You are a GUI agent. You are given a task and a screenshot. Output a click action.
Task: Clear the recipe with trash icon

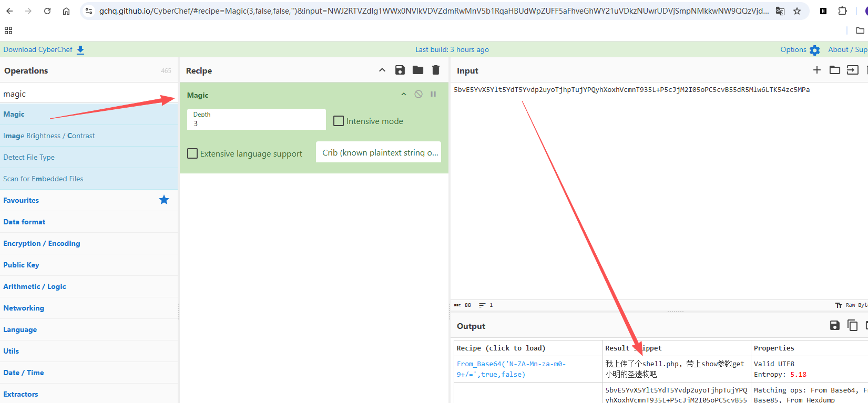click(436, 70)
